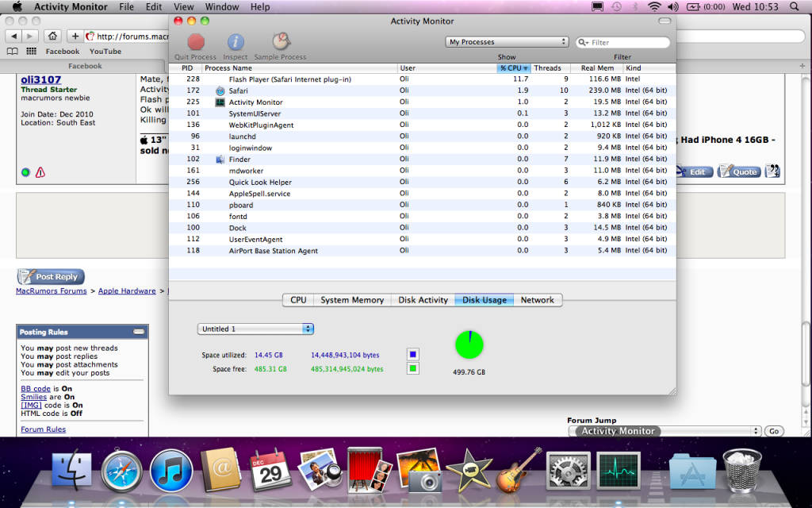Sort by the Real Mem column header
812x508 pixels.
click(x=597, y=68)
